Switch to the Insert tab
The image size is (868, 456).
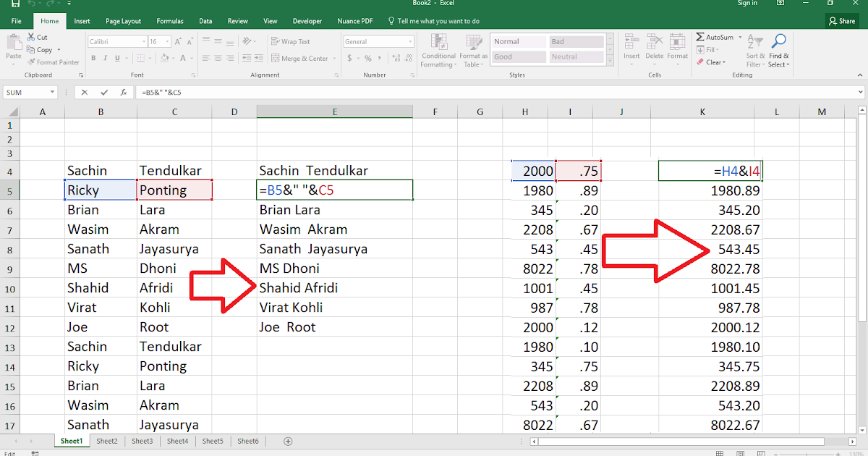point(82,21)
